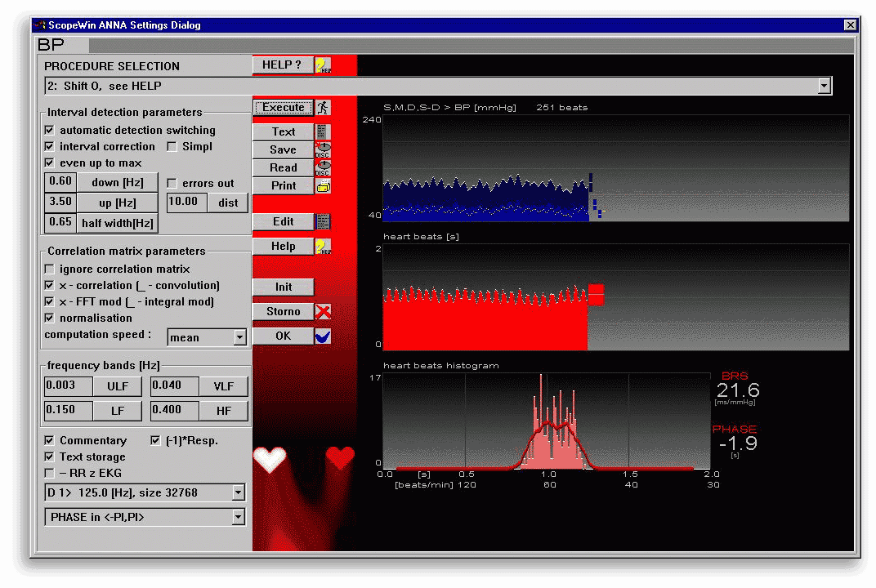Open the procedure selection dropdown arrow
The width and height of the screenshot is (876, 588).
pyautogui.click(x=824, y=86)
